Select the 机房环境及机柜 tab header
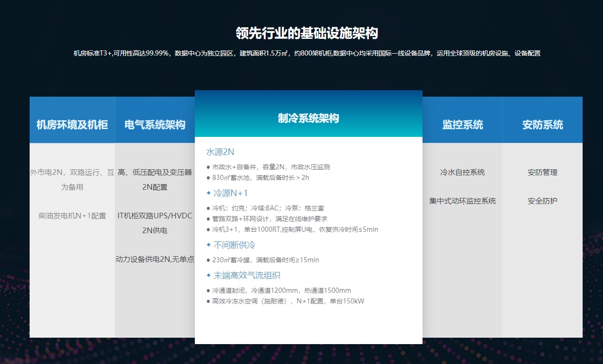The image size is (603, 364). coord(72,120)
